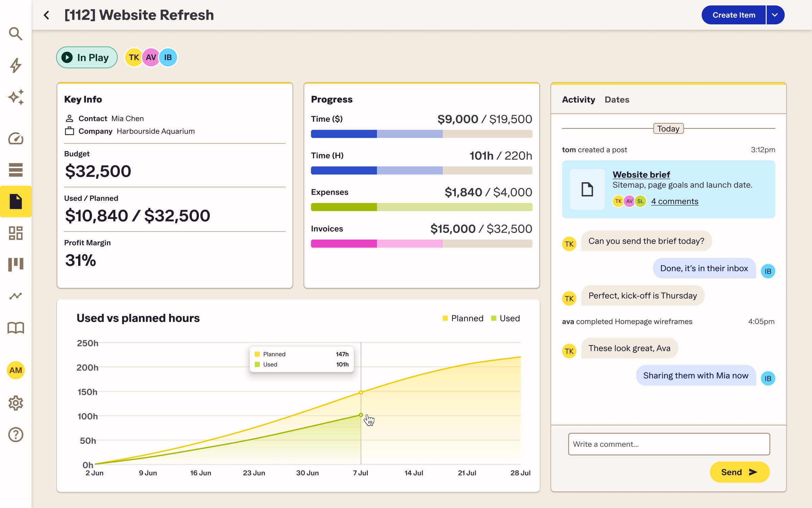Select the highlighted document sidebar icon
The image size is (812, 508).
pos(16,202)
